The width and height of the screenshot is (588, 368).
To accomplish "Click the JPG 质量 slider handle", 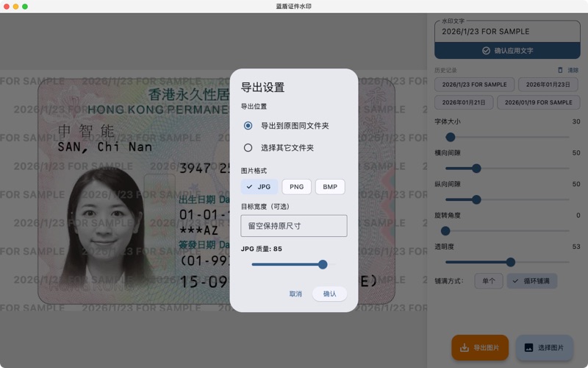I will pos(323,264).
